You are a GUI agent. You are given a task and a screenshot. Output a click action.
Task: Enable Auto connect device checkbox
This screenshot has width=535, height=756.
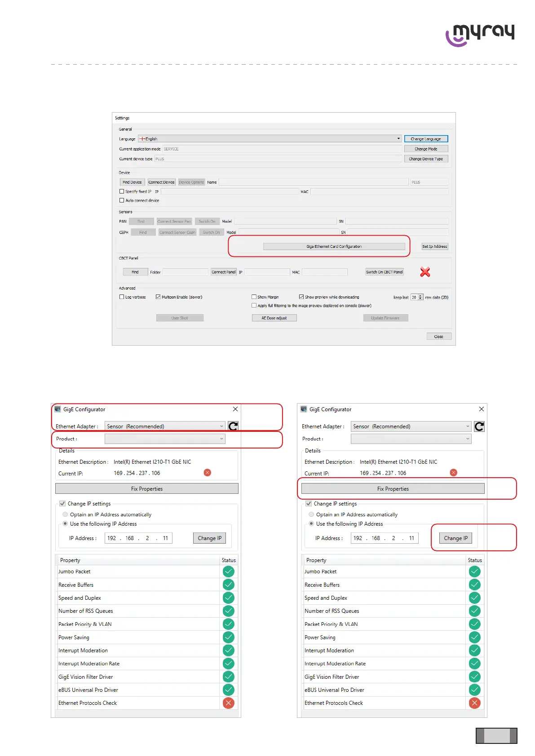click(122, 200)
